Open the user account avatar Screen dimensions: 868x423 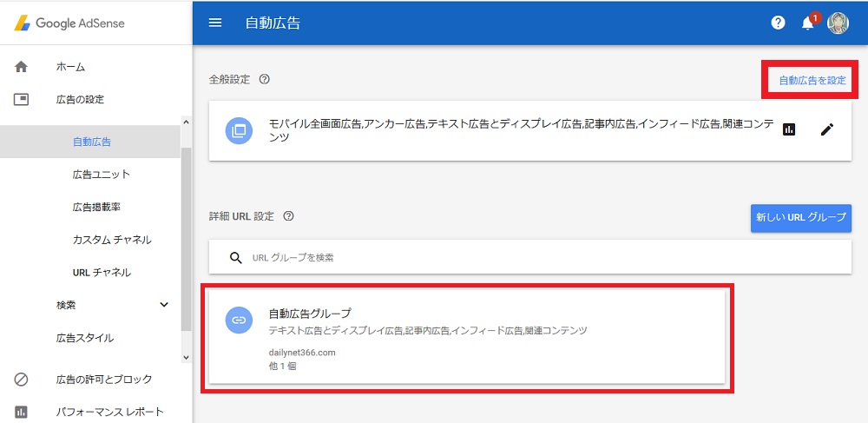(x=838, y=23)
